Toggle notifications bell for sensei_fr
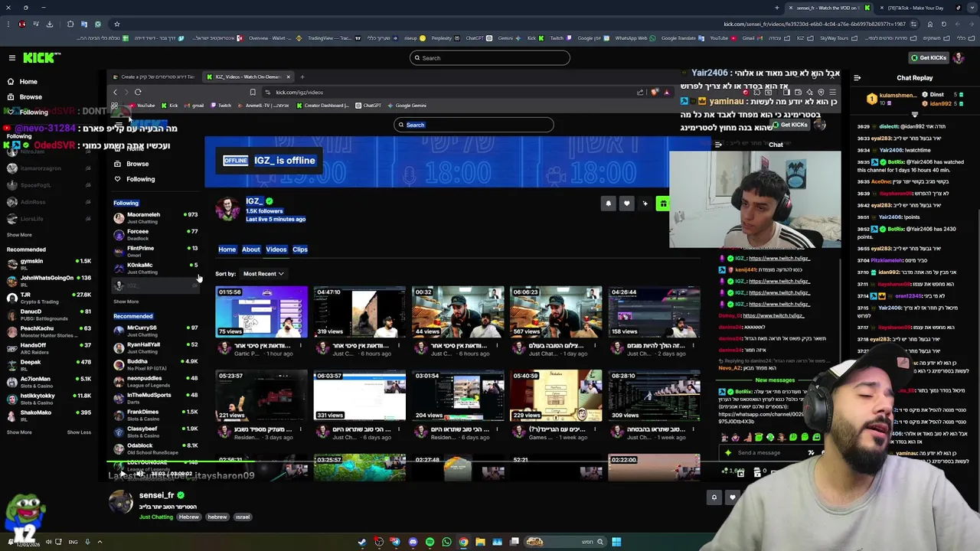This screenshot has height=551, width=980. coord(714,497)
